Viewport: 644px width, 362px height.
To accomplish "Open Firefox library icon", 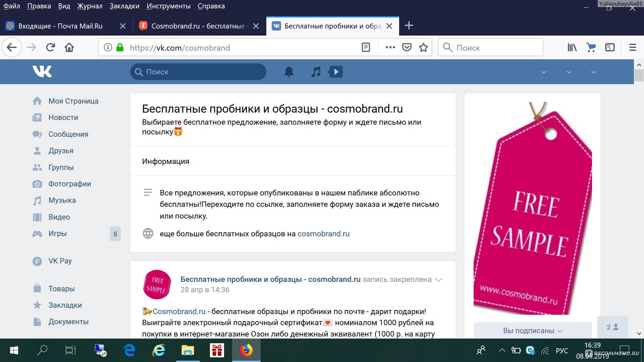I will 572,47.
